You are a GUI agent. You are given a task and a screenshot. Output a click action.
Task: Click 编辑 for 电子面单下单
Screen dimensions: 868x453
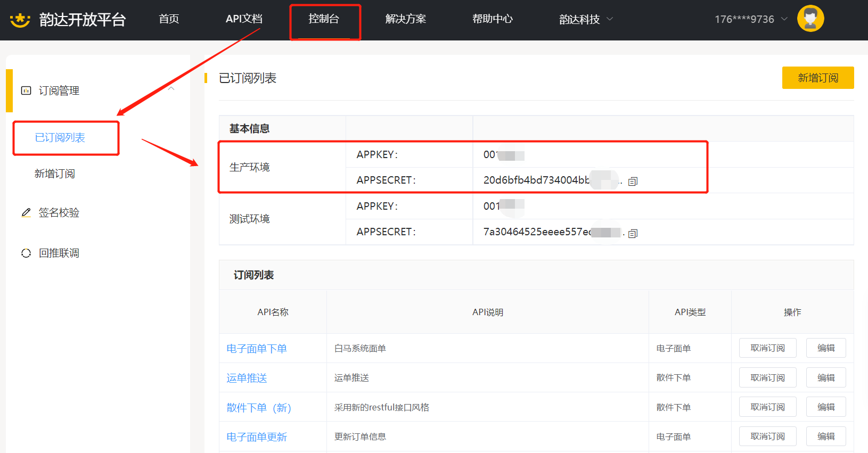click(826, 348)
